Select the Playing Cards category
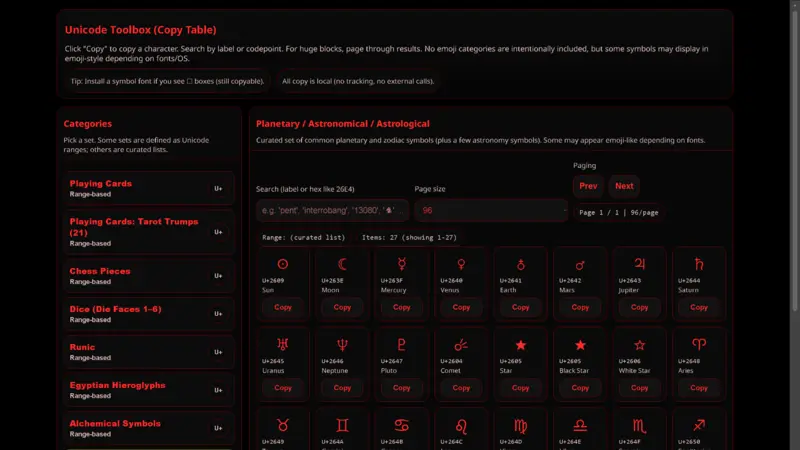 [x=149, y=188]
